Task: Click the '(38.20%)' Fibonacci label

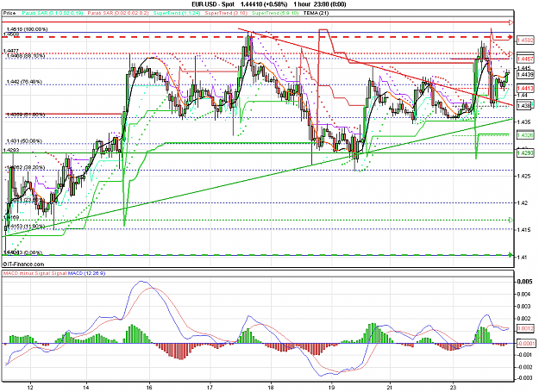Action: [34, 167]
